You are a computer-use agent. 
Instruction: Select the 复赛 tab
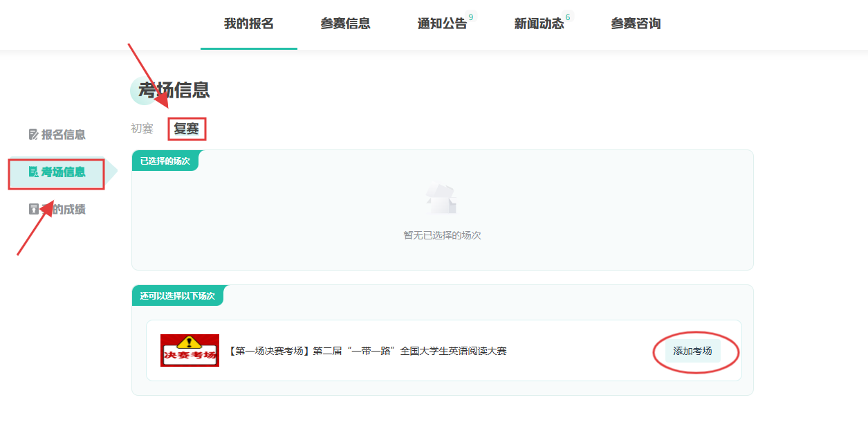(186, 129)
